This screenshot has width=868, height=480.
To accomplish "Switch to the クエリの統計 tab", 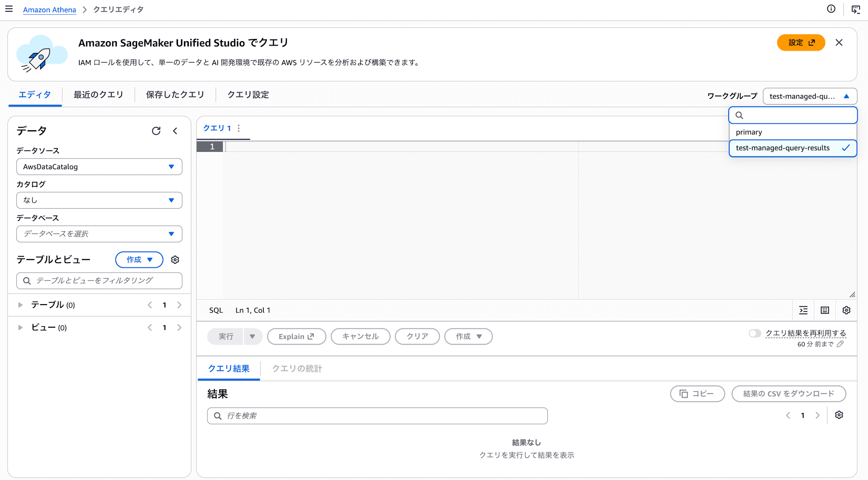I will [x=297, y=368].
